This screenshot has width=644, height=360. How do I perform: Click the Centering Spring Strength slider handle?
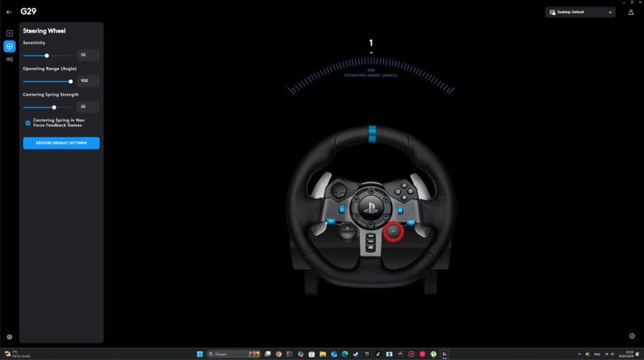point(54,107)
